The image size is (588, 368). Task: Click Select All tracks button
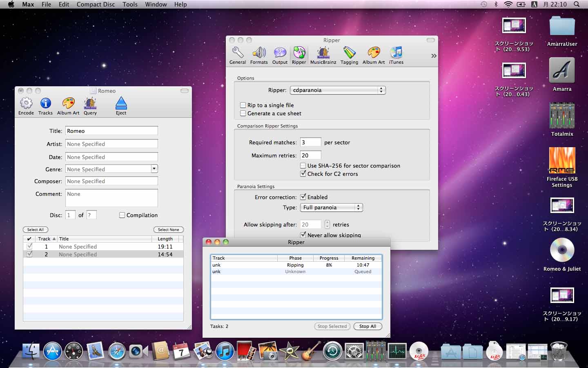click(x=36, y=229)
